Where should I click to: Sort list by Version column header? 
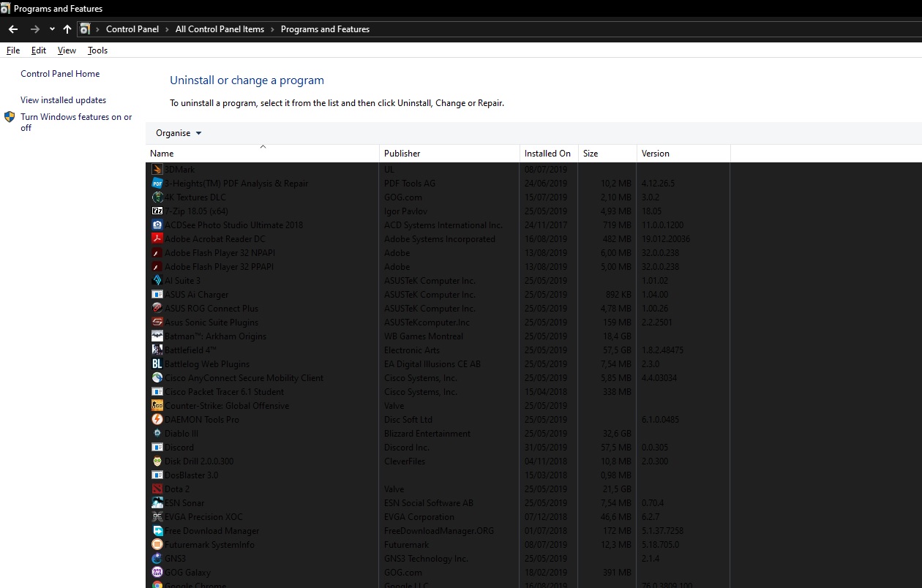(683, 154)
